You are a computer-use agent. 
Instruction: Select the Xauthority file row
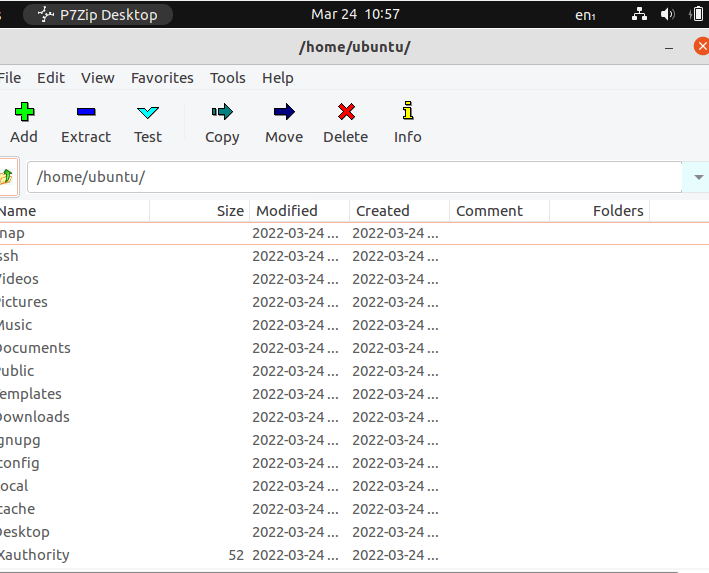click(354, 555)
